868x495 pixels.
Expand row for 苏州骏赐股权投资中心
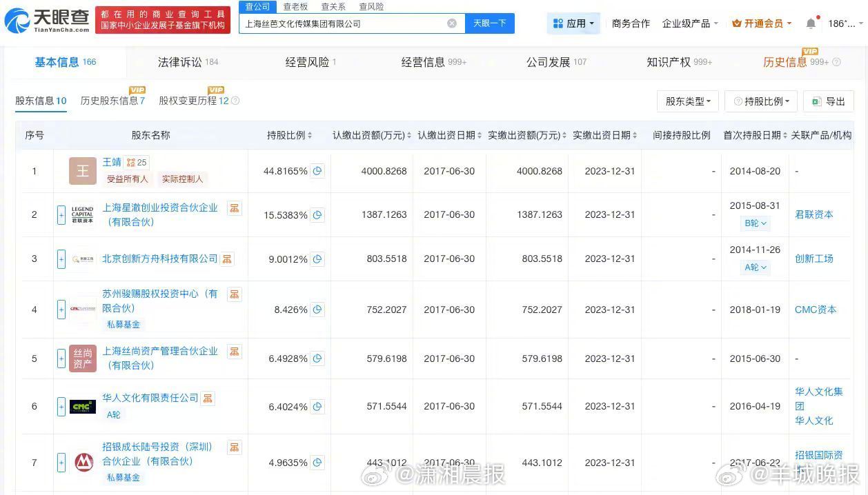(61, 310)
